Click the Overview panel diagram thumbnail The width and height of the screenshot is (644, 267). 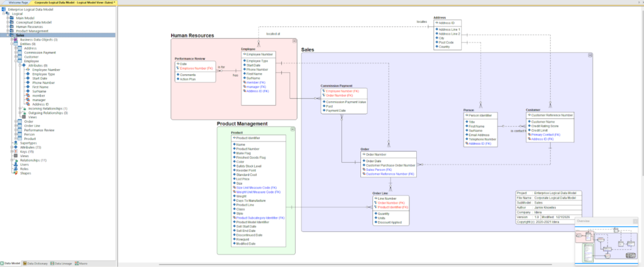(x=607, y=244)
